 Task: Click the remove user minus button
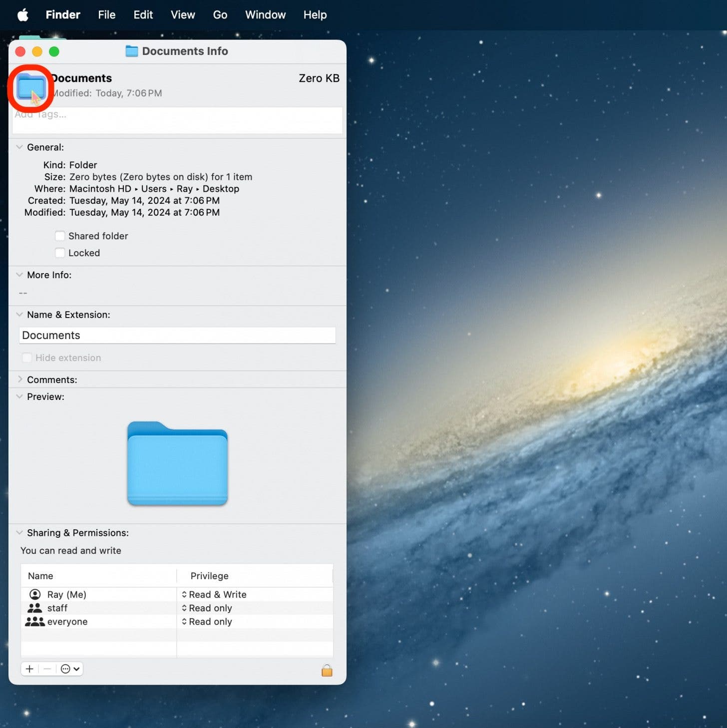[47, 669]
